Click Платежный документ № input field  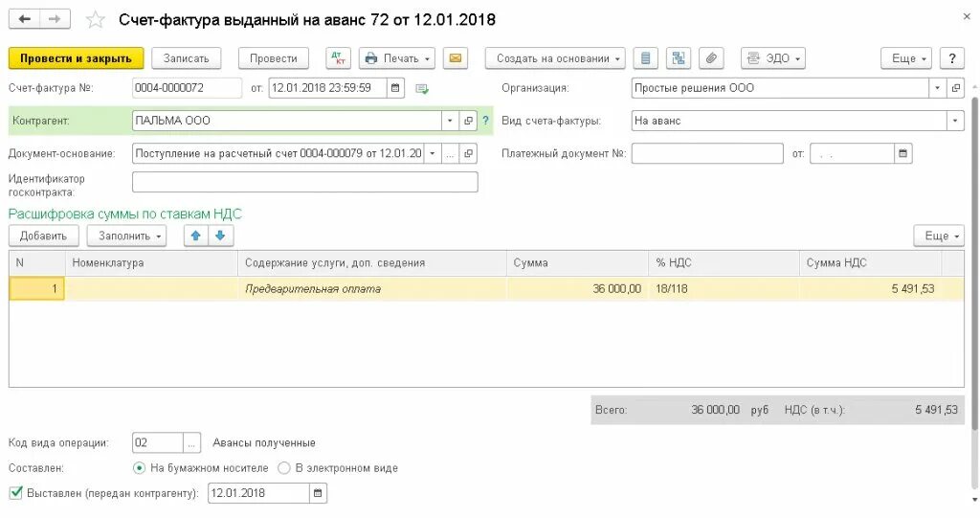tap(707, 153)
